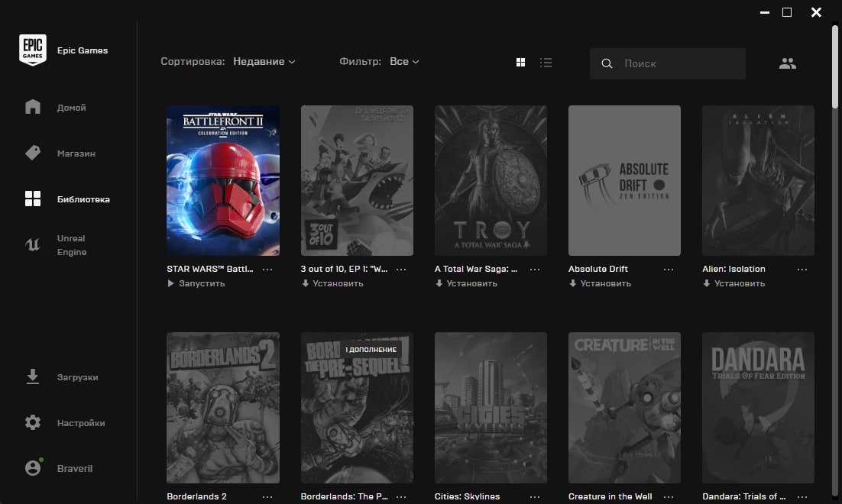
Task: Open options menu for Alien: Isolation
Action: click(802, 270)
